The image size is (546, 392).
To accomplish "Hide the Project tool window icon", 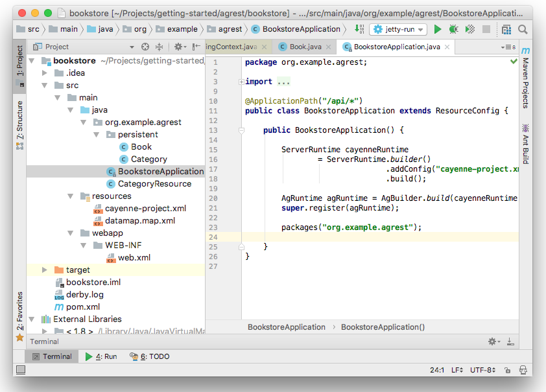I will coord(196,47).
